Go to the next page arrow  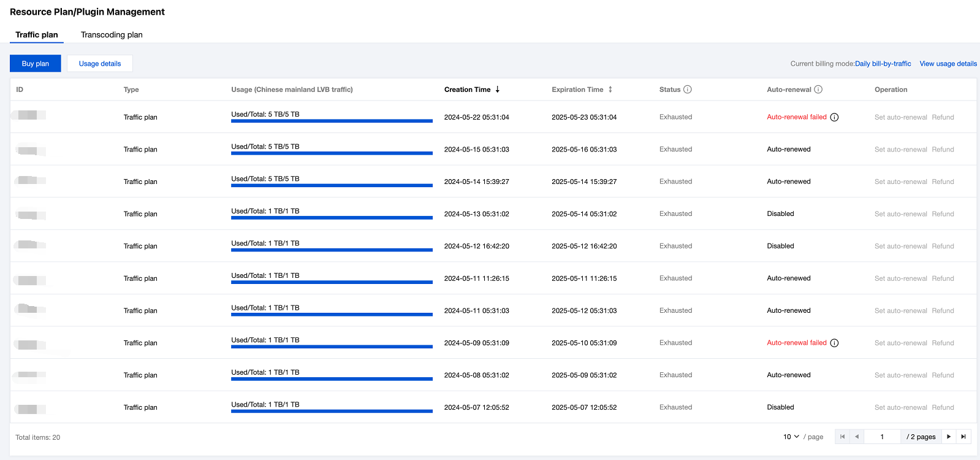[949, 437]
